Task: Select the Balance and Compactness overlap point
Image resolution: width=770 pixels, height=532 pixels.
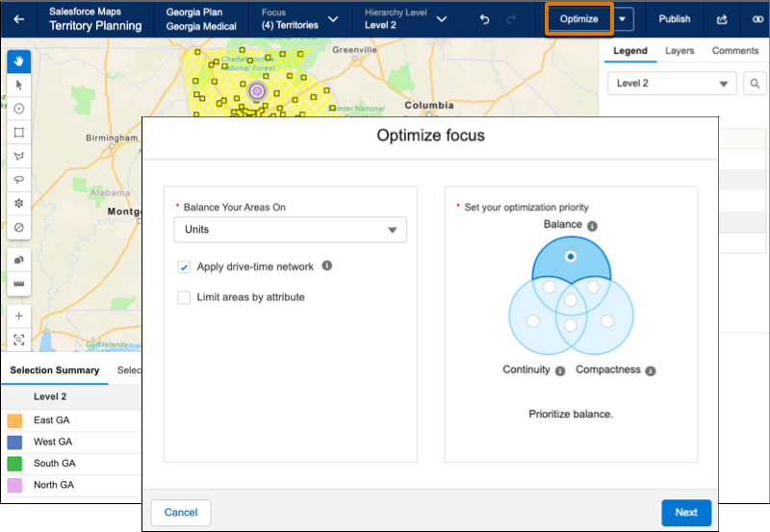Action: (593, 287)
